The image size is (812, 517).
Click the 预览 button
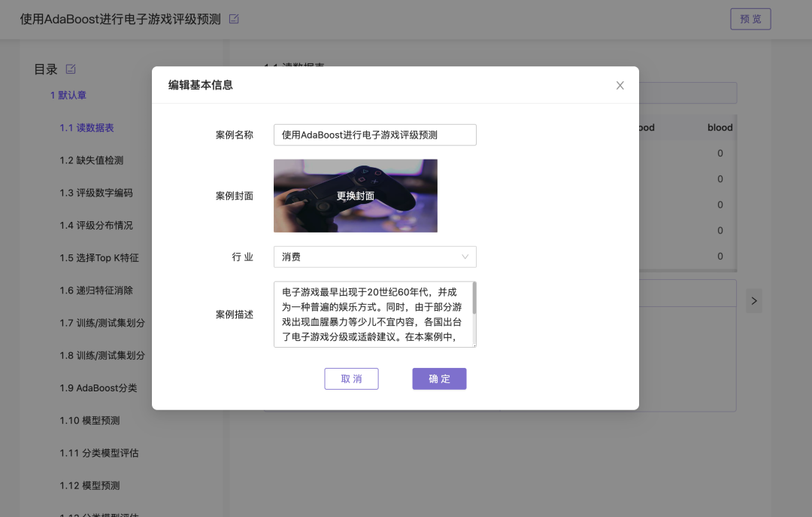tap(750, 19)
